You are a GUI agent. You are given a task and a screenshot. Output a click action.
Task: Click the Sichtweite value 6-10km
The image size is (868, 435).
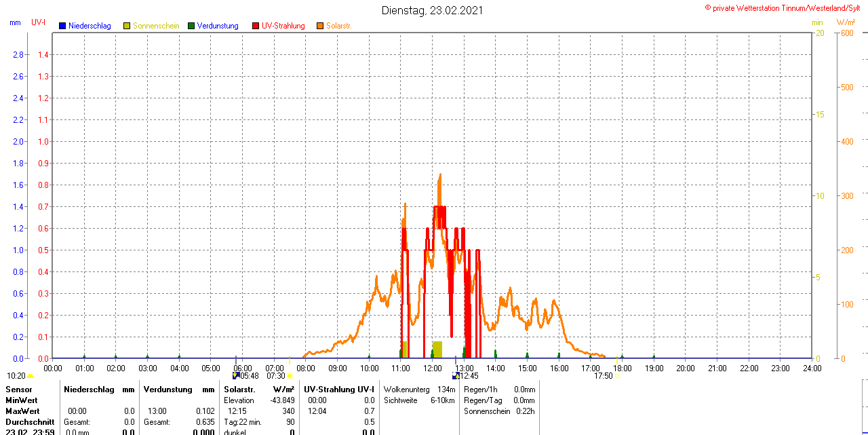pos(443,400)
